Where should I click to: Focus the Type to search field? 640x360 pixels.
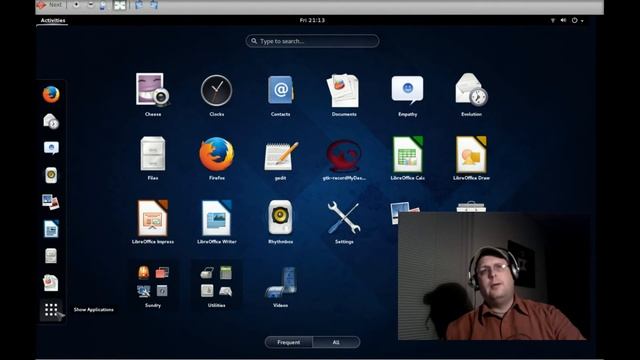312,41
